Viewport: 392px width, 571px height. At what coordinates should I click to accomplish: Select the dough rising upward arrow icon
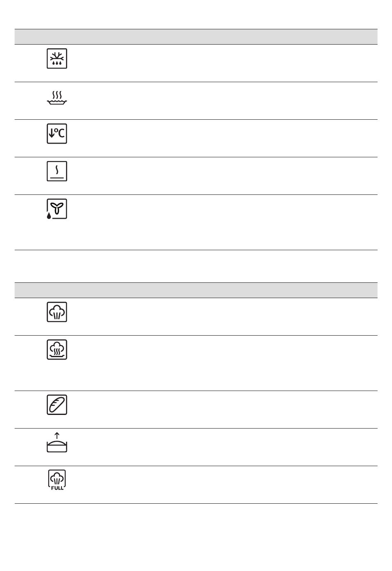click(x=57, y=442)
